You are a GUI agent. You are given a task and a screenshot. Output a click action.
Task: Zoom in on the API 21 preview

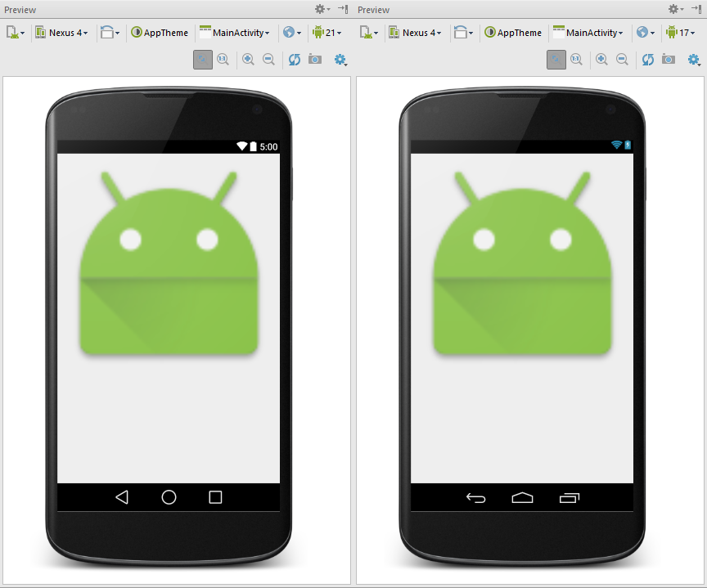point(248,60)
